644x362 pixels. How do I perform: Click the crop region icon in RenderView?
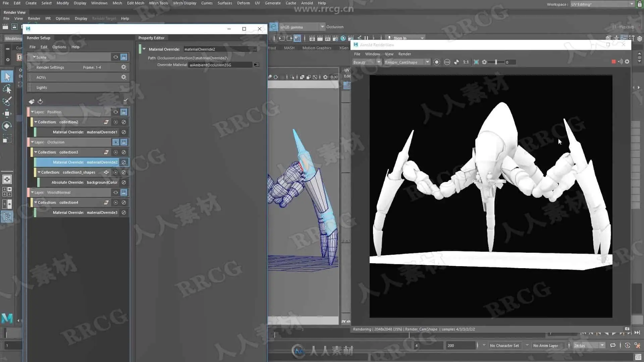click(476, 62)
